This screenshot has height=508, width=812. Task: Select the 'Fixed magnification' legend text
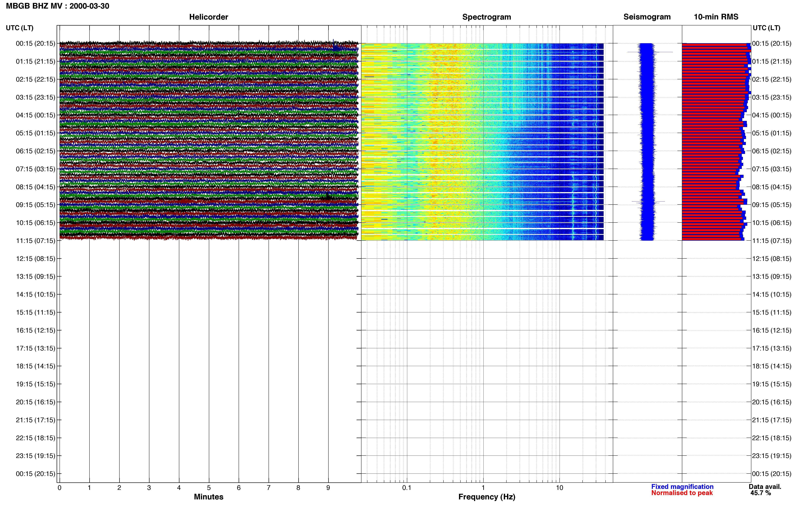(x=682, y=486)
